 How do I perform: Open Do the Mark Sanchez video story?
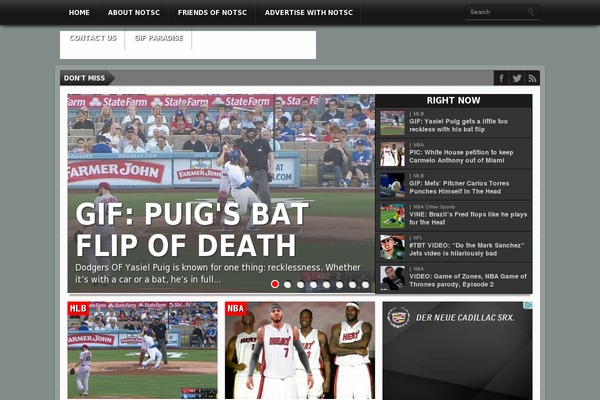(x=466, y=250)
